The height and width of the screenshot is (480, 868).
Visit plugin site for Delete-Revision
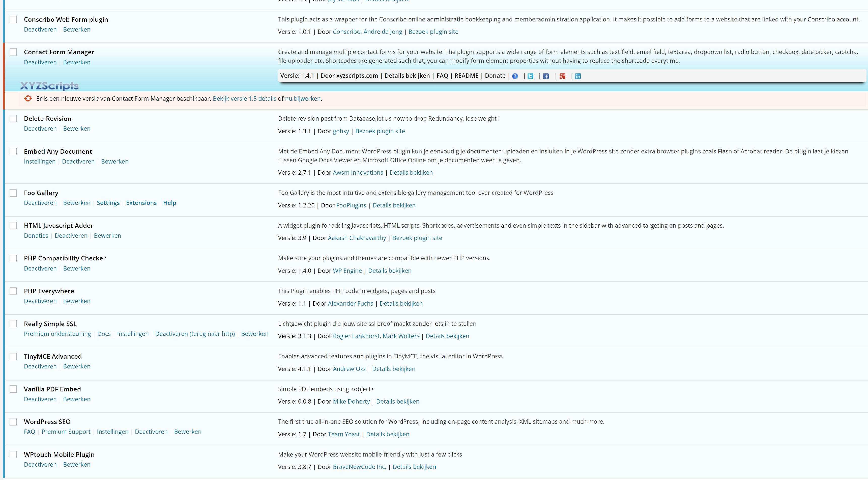[380, 131]
